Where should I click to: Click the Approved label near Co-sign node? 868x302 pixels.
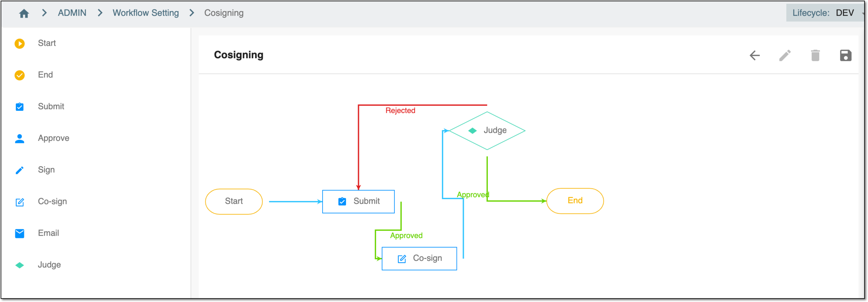pyautogui.click(x=406, y=236)
